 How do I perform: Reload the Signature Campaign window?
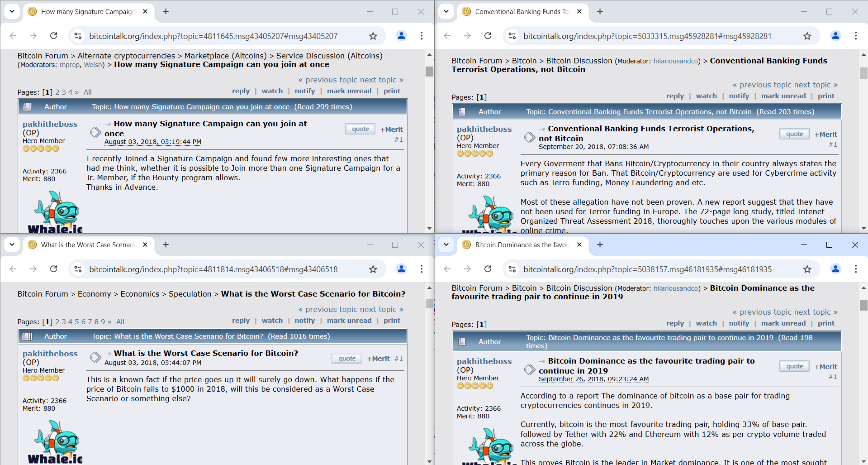(53, 36)
